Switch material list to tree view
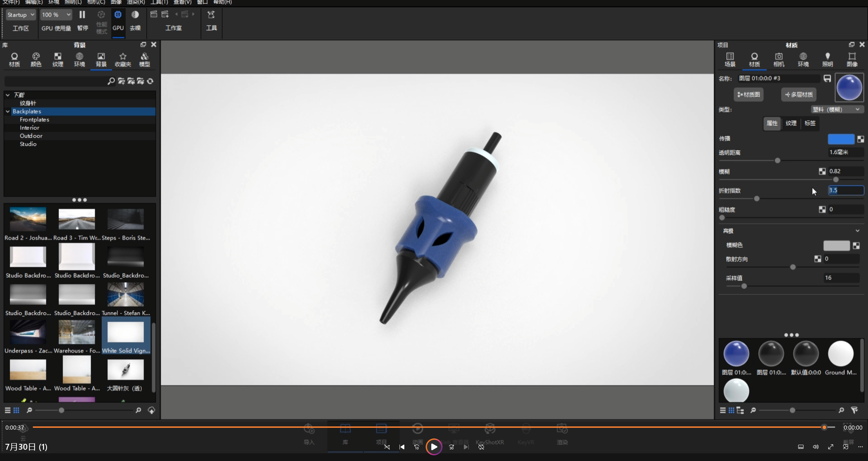 [x=740, y=410]
